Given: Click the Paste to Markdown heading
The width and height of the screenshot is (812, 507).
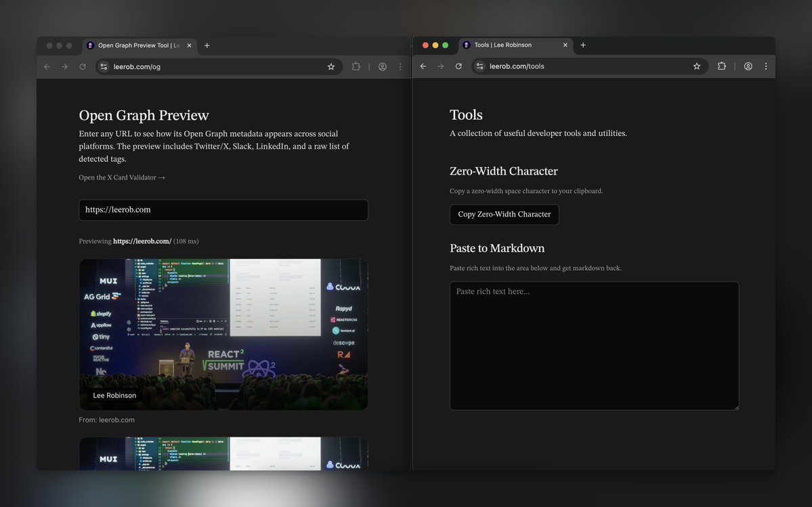Looking at the screenshot, I should [x=497, y=248].
